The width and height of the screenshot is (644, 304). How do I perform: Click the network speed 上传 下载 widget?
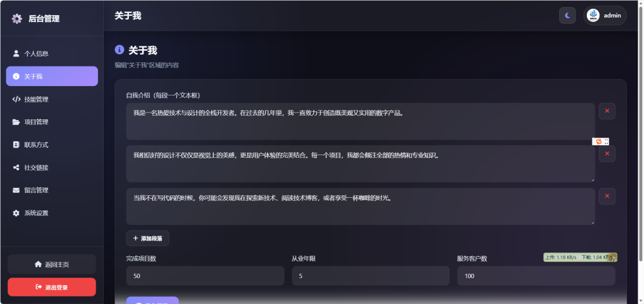click(580, 258)
